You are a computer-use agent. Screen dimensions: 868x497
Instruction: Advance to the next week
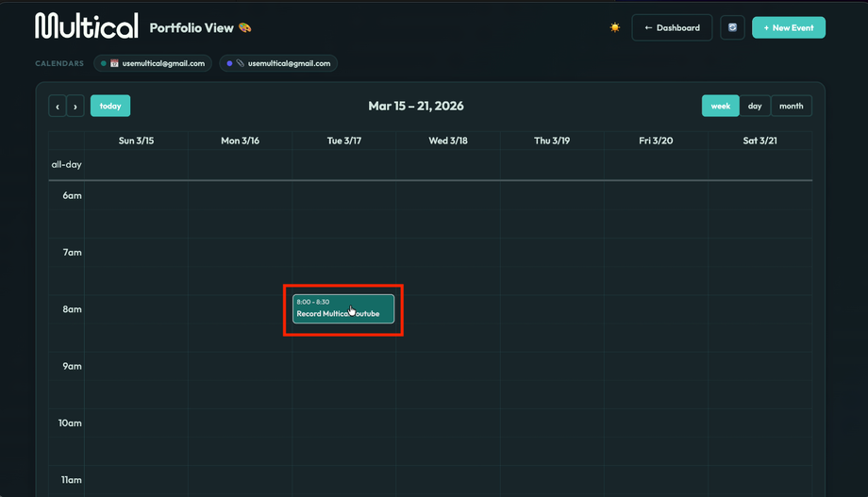point(75,107)
